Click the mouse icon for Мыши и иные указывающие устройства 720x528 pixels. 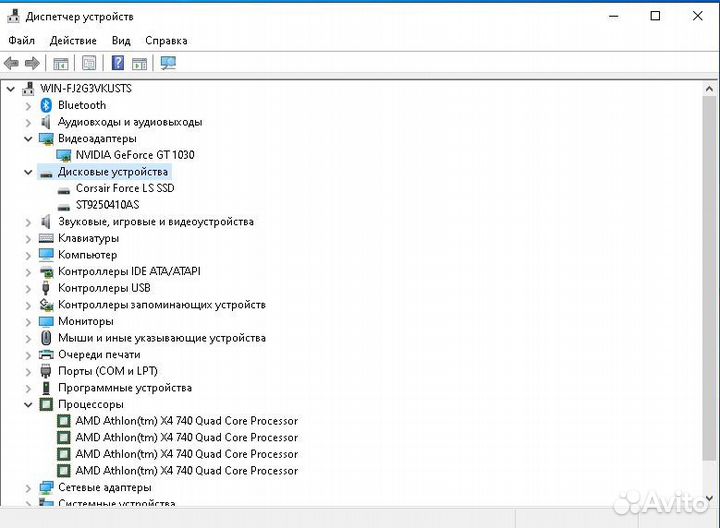coord(46,338)
